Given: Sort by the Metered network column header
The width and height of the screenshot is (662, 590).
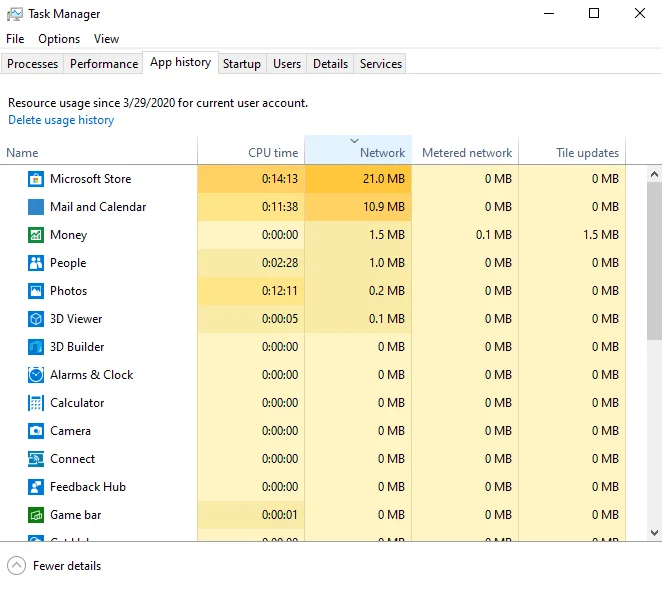Looking at the screenshot, I should tap(465, 152).
